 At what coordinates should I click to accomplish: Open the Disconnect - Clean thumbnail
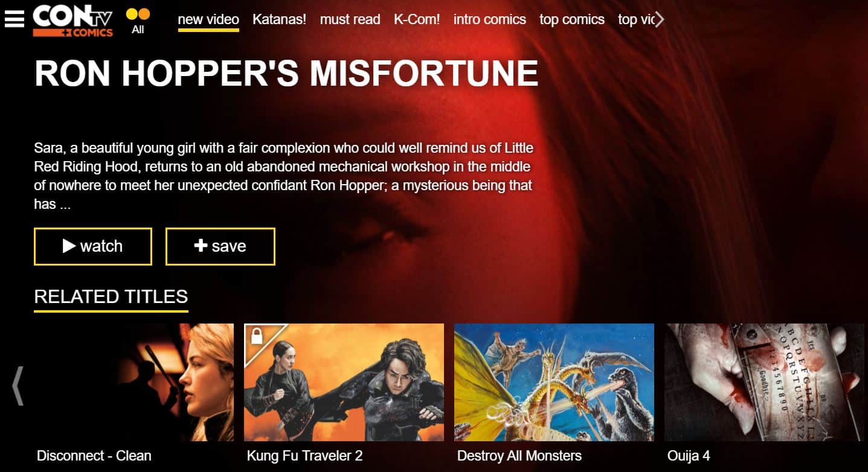133,382
